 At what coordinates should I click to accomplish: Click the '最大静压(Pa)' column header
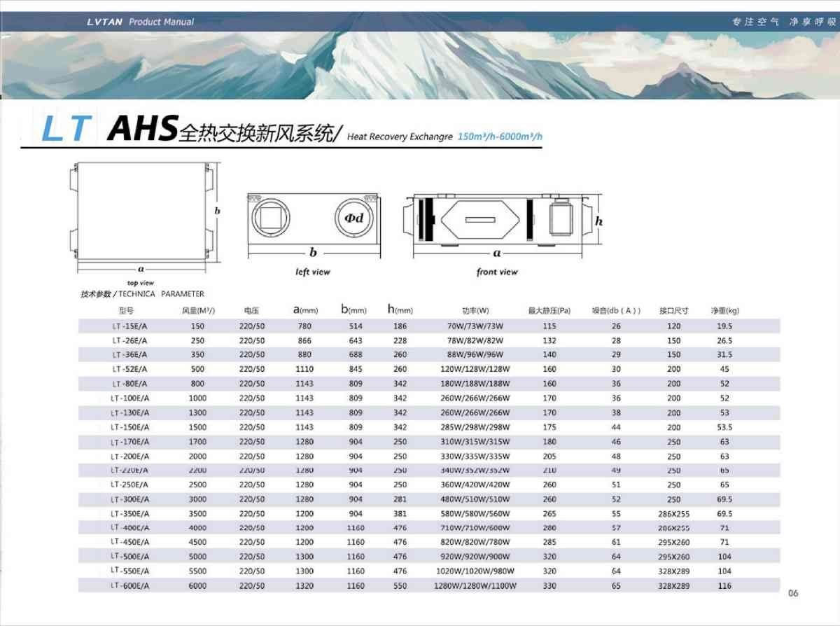tap(549, 310)
